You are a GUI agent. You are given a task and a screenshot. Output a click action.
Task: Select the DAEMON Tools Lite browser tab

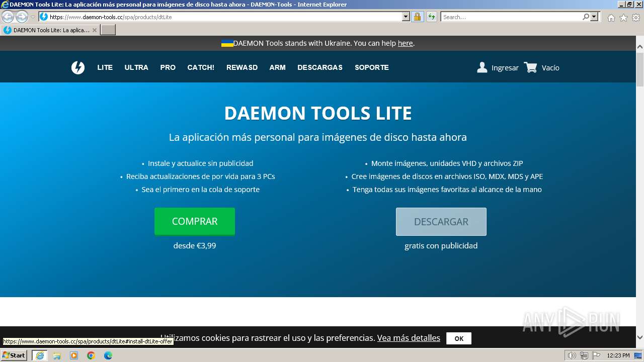tap(50, 30)
